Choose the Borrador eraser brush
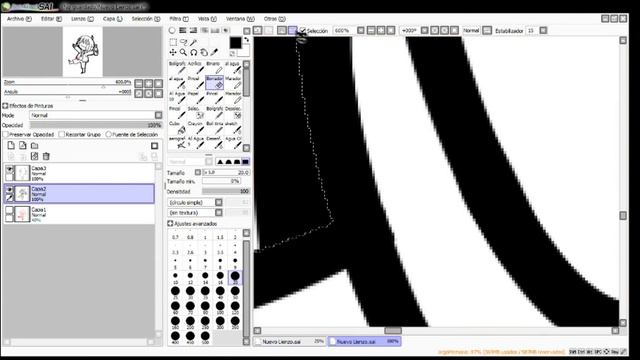Screen dimensions: 640x360 (215, 82)
